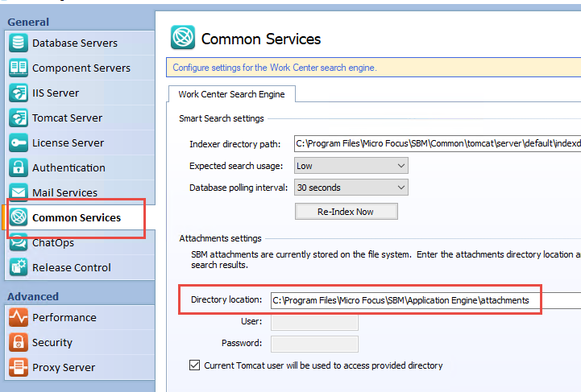This screenshot has width=581, height=392.
Task: Go to Proxy Server label
Action: pos(64,368)
